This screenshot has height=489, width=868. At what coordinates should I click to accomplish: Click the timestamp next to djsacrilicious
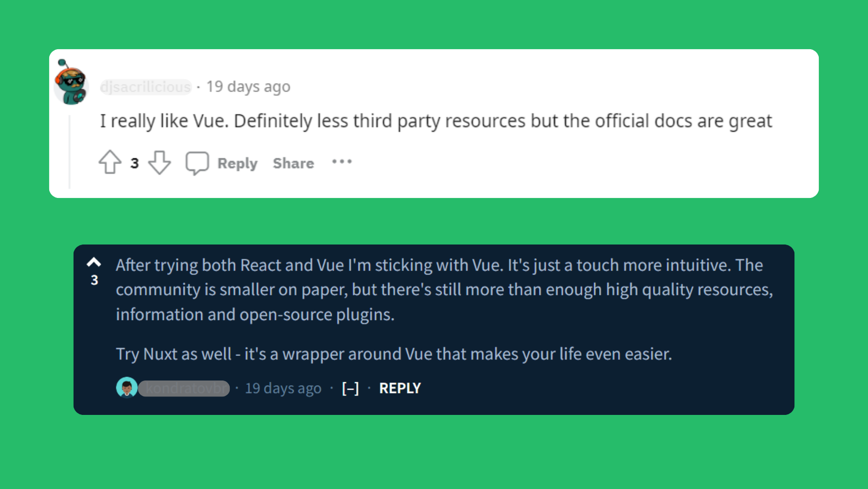(x=248, y=87)
